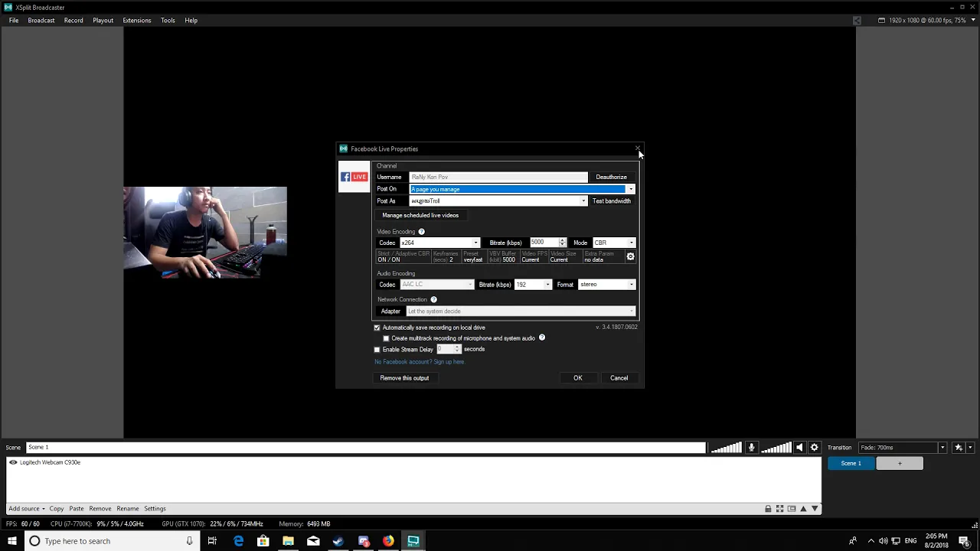The image size is (980, 551).
Task: Adjust the microphone volume level bars
Action: tap(727, 448)
